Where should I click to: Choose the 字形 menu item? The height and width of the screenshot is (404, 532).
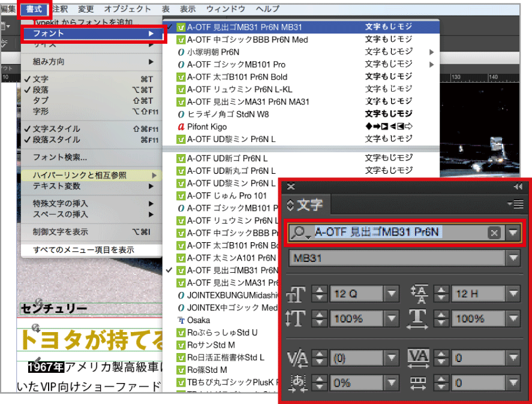tap(92, 111)
